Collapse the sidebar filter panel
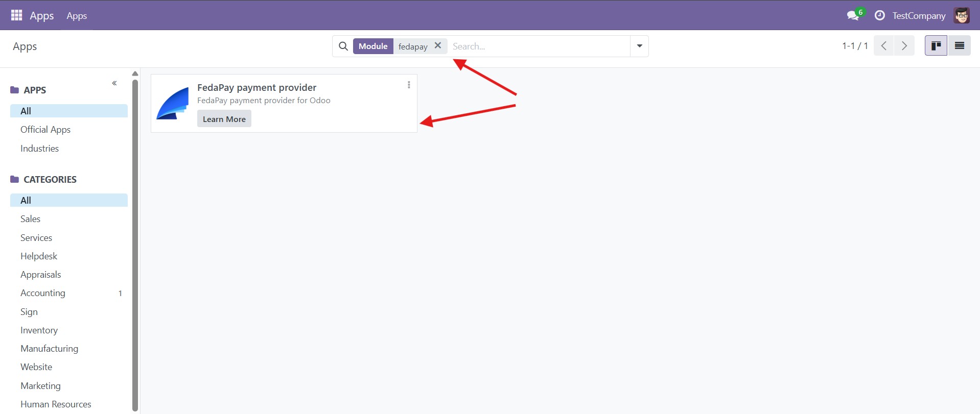This screenshot has height=414, width=980. coord(114,83)
